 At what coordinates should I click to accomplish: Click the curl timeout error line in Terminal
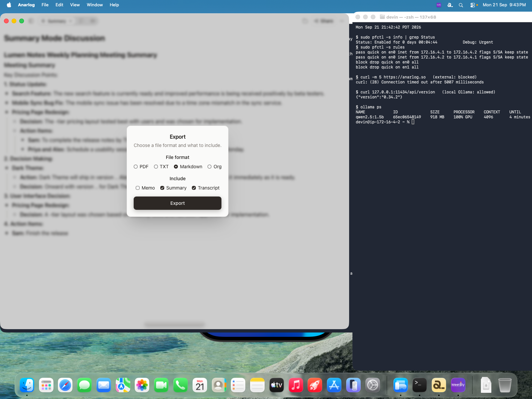(420, 82)
